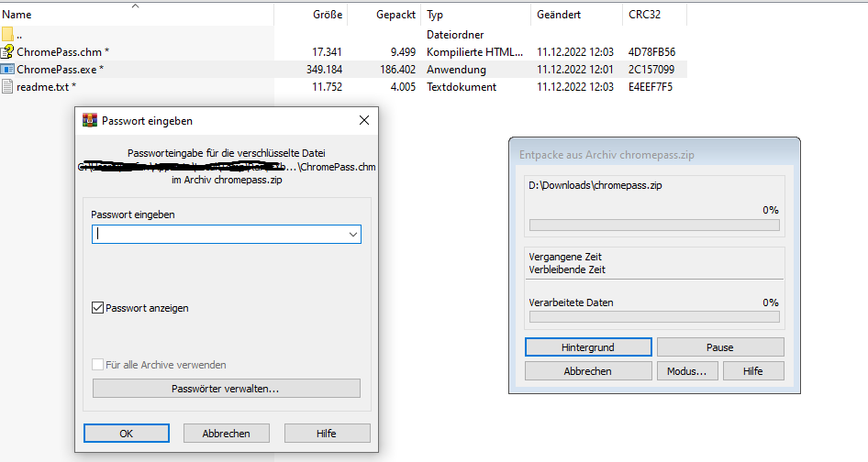868x462 pixels.
Task: Sort by the Geändert column header
Action: 559,15
